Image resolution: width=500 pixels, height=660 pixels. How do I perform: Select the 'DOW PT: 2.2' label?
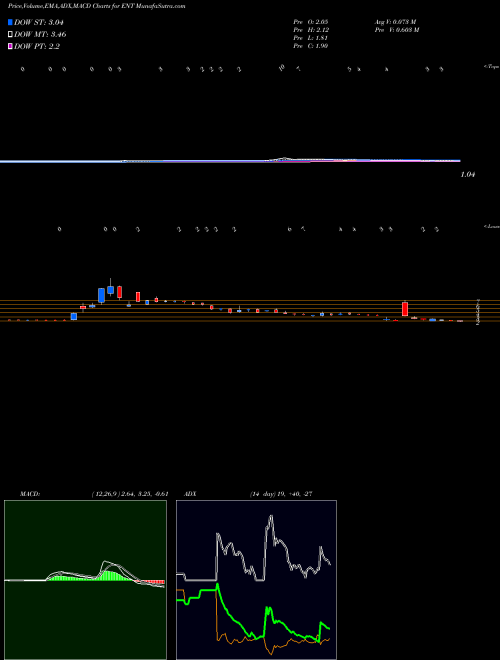click(37, 47)
